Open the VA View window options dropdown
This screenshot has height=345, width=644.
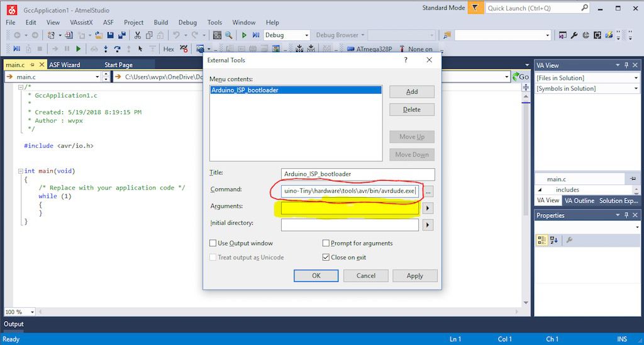tap(618, 65)
